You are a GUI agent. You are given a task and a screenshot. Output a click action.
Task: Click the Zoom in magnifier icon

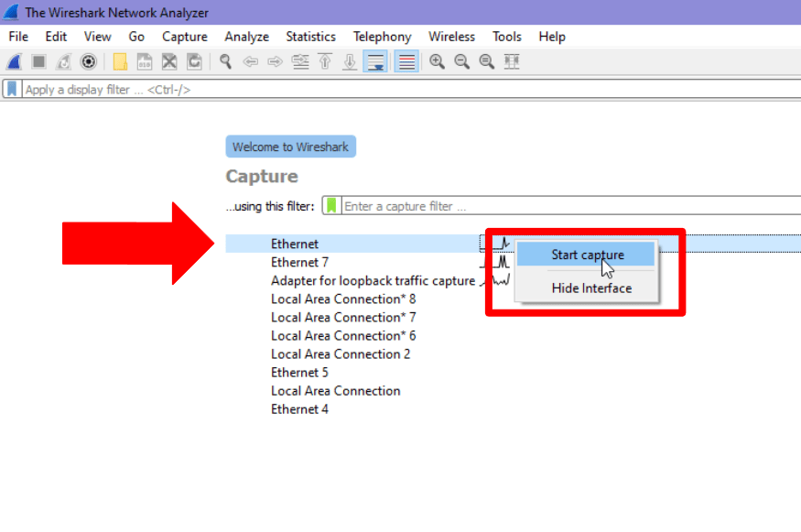tap(437, 62)
